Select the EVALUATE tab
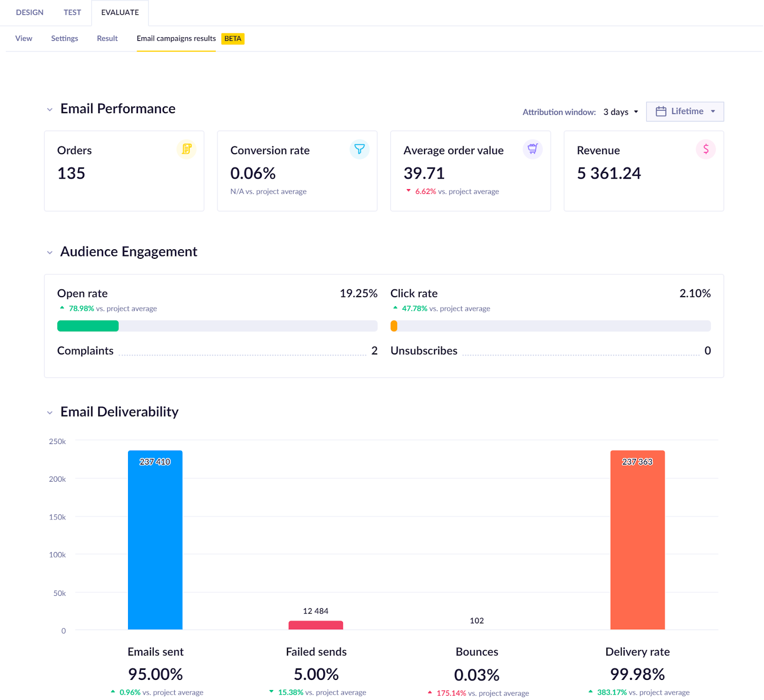This screenshot has height=700, width=764. click(120, 12)
